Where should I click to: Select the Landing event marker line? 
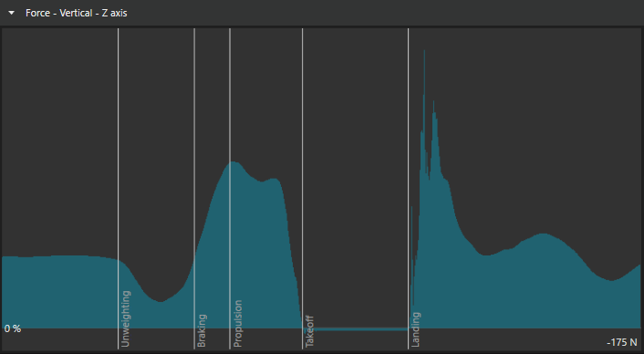coord(409,189)
